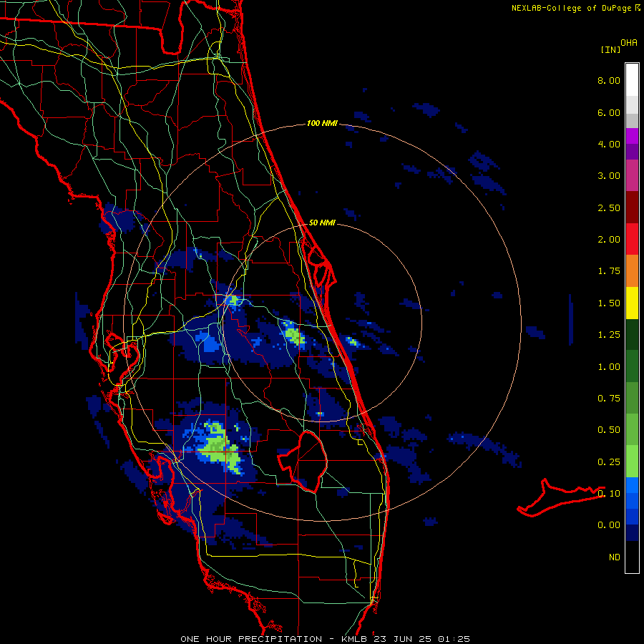Viewport: 644px width, 644px height.
Task: Pick the pink swatch beside 3.00
Action: point(632,176)
